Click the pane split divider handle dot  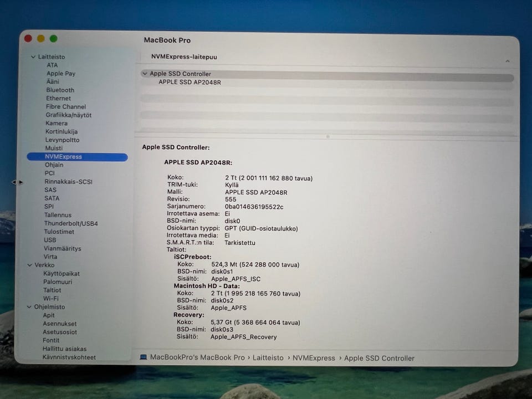coord(328,137)
